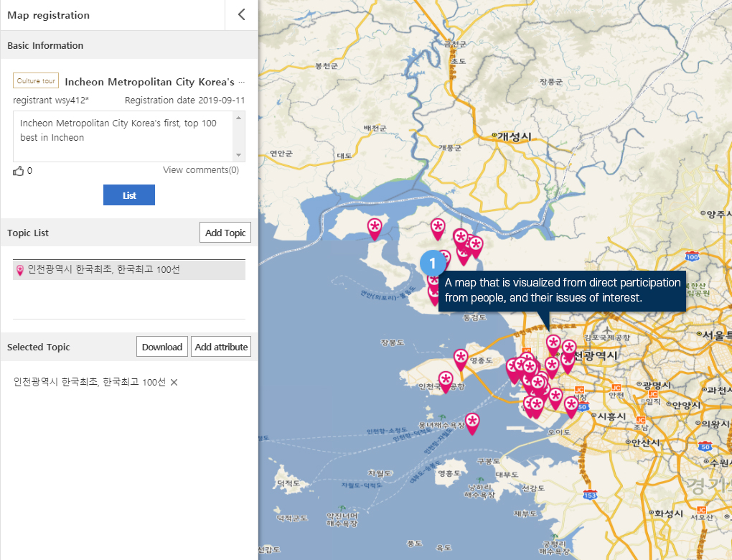732x560 pixels.
Task: Click the blue number 1 badge
Action: pos(432,263)
